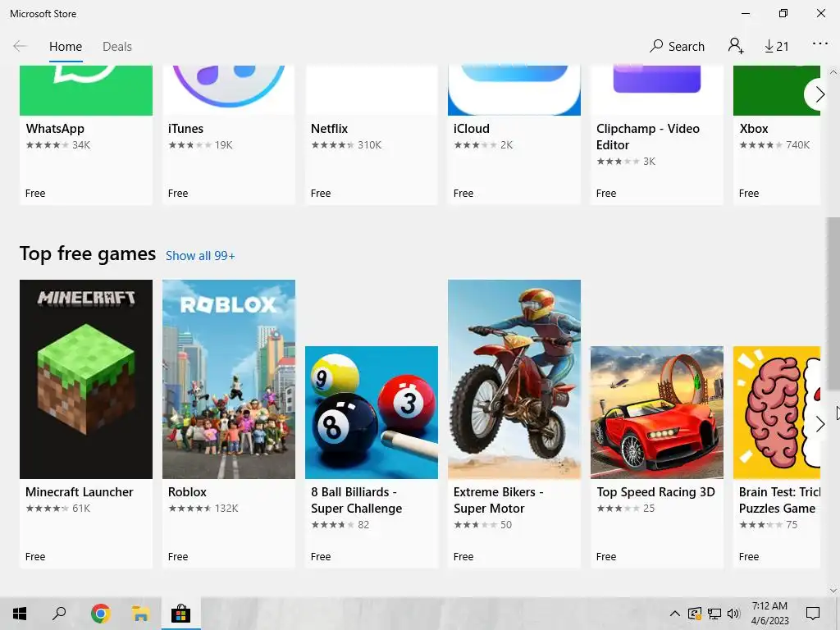Click the user sign-in account icon

(736, 46)
